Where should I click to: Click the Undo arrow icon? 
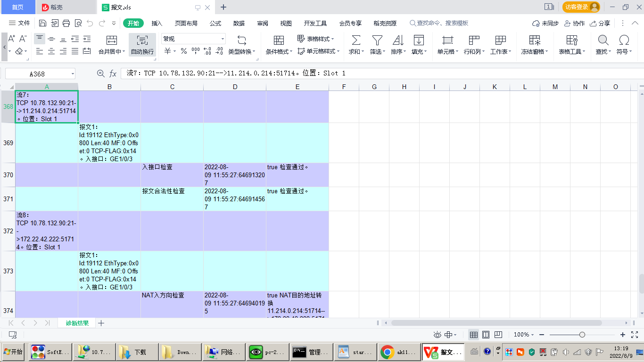tap(90, 23)
